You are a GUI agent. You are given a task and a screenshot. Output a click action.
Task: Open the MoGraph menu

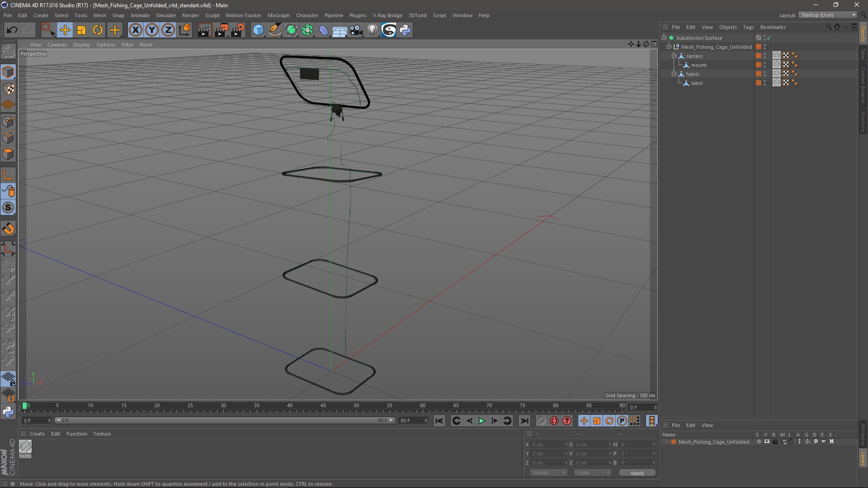click(x=278, y=15)
